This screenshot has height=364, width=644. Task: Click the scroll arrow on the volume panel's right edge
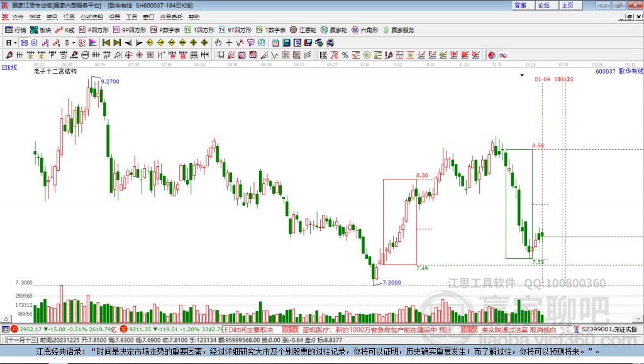pyautogui.click(x=638, y=319)
